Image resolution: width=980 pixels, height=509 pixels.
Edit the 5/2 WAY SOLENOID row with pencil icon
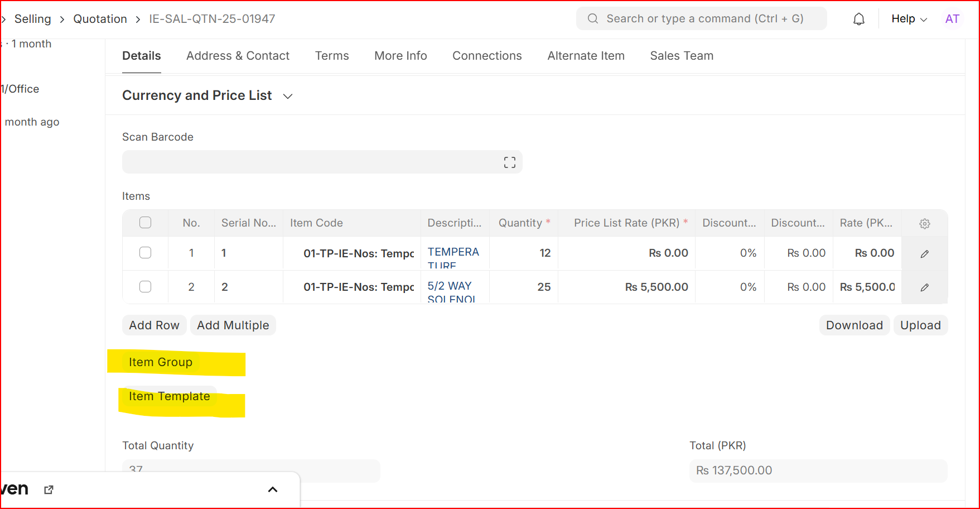click(x=924, y=287)
